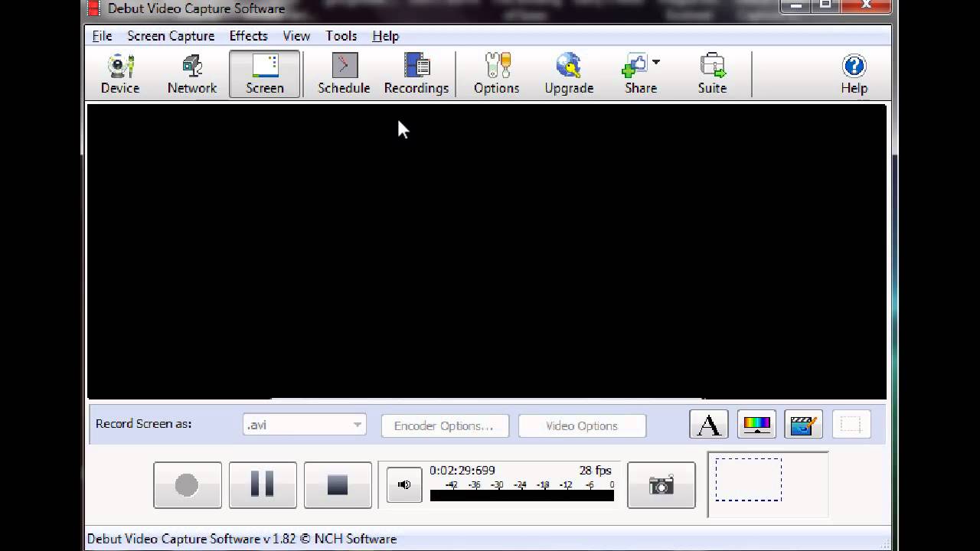Viewport: 980px width, 551px height.
Task: Open the Recordings list
Action: (416, 74)
